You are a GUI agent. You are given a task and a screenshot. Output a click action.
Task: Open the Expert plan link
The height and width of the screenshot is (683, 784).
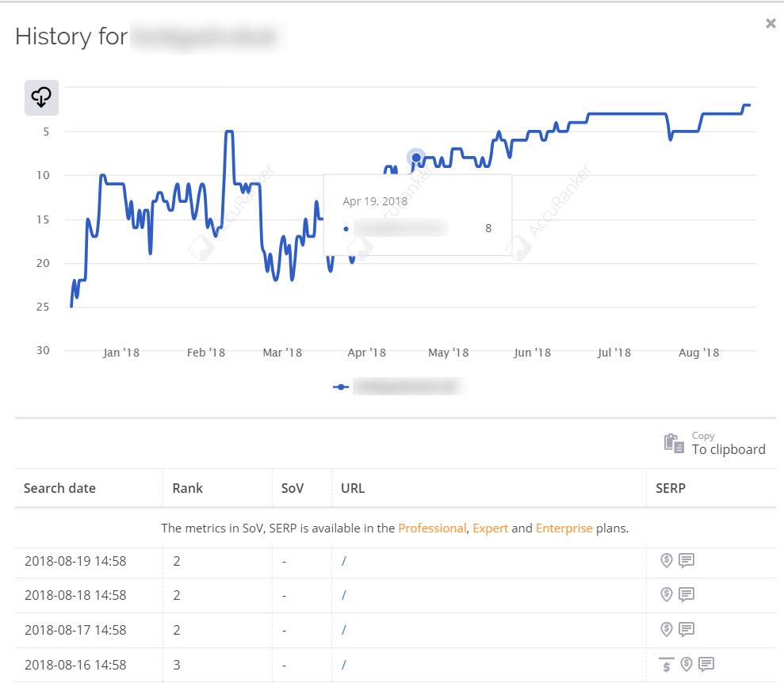pos(490,528)
